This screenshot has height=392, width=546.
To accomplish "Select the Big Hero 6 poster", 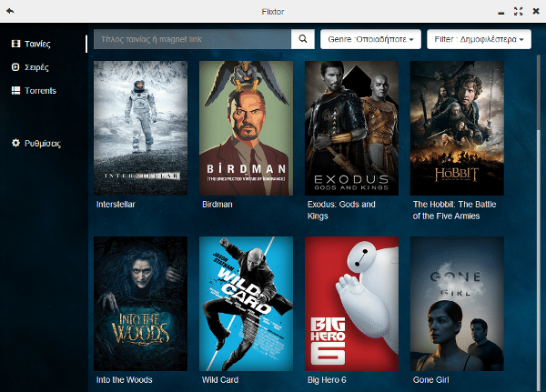I will pos(351,304).
